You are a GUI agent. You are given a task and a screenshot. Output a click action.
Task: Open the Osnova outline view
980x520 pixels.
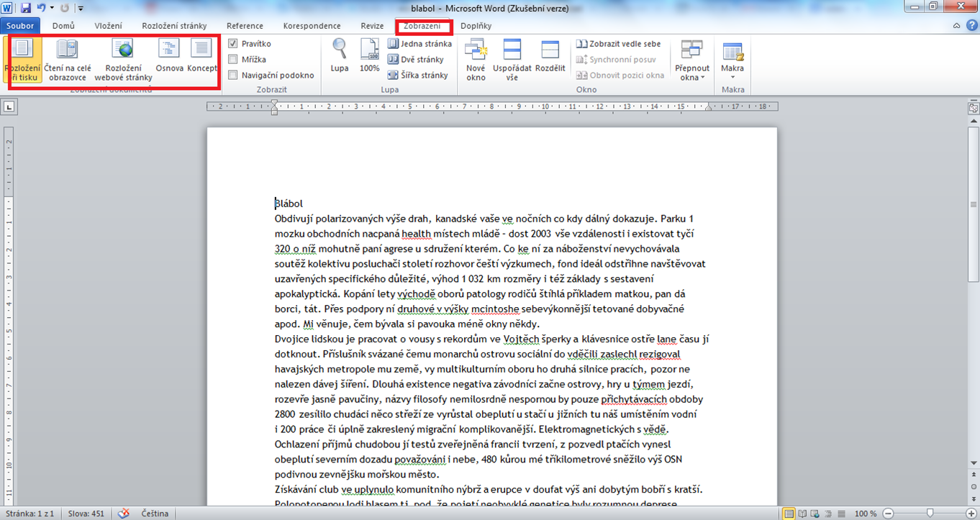click(170, 57)
